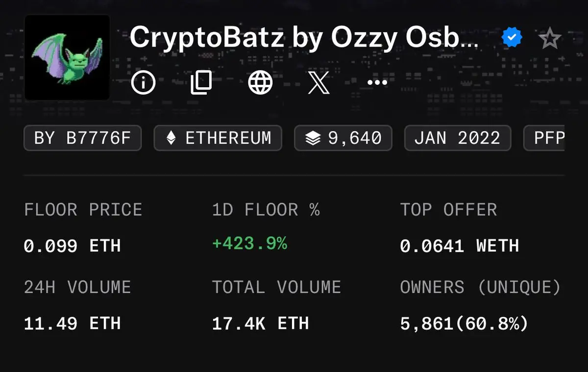Select the 9,640 items tag
The width and height of the screenshot is (588, 372).
coord(343,138)
